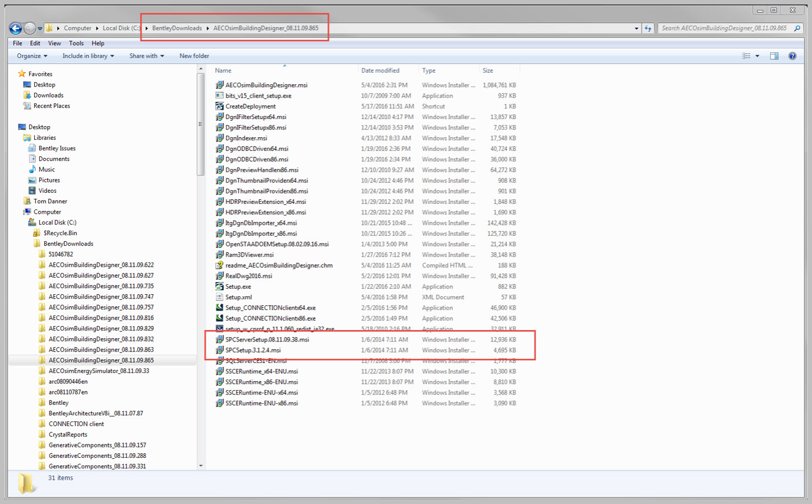Click BentleyDownloads in the address breadcrumb
Image resolution: width=812 pixels, height=504 pixels.
tap(177, 28)
